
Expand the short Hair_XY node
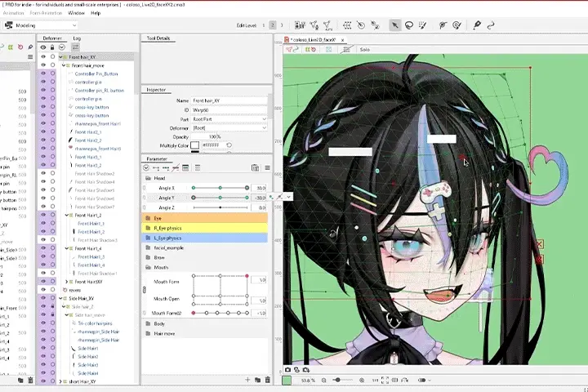coord(60,381)
